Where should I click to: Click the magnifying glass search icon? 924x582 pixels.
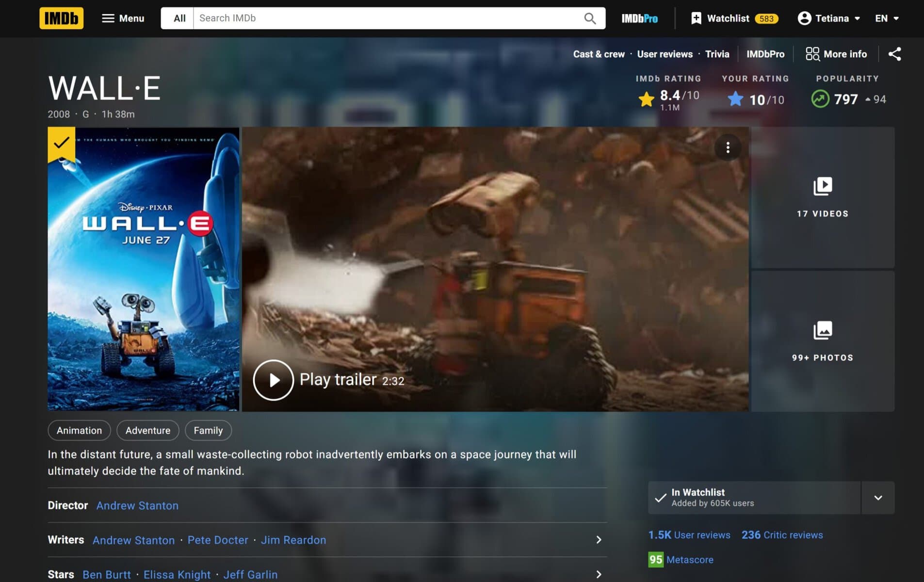tap(590, 18)
